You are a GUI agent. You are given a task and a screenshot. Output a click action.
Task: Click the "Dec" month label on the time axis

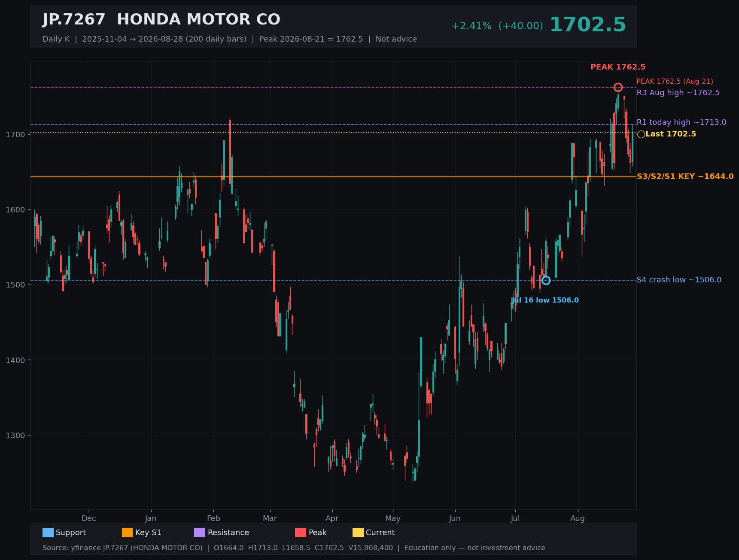89,518
